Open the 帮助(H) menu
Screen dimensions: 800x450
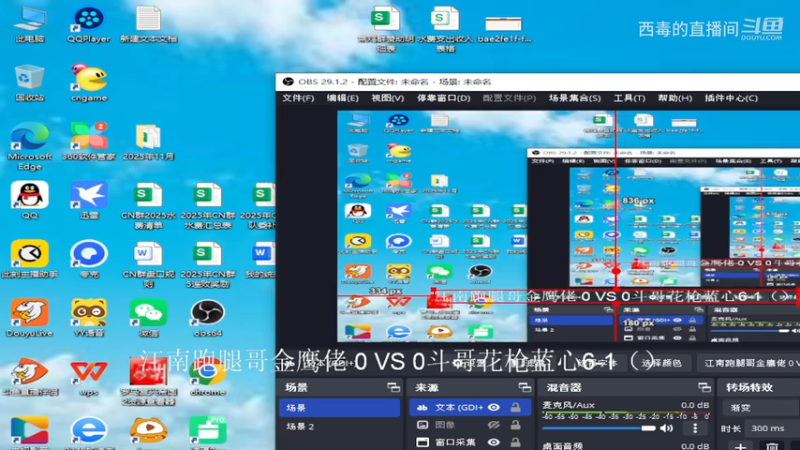[675, 98]
